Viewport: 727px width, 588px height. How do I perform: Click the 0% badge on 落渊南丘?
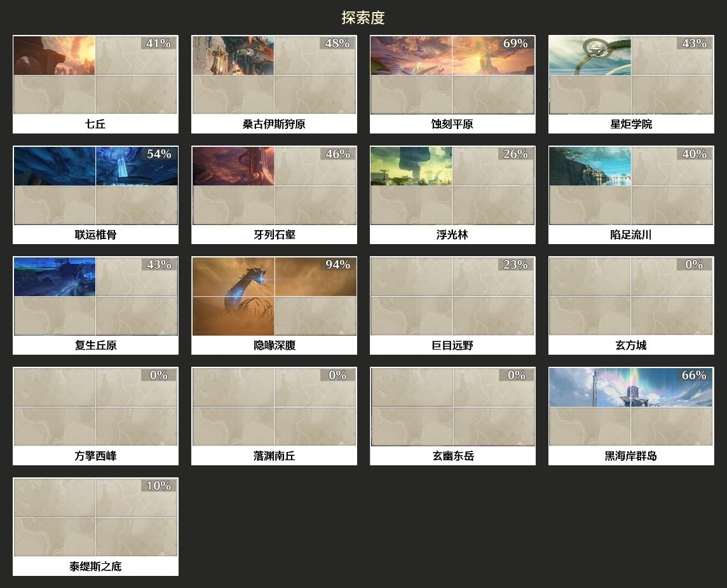pos(337,375)
